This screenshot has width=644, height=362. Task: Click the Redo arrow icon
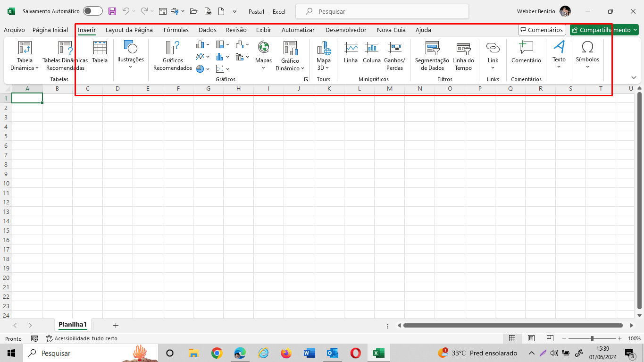click(144, 11)
